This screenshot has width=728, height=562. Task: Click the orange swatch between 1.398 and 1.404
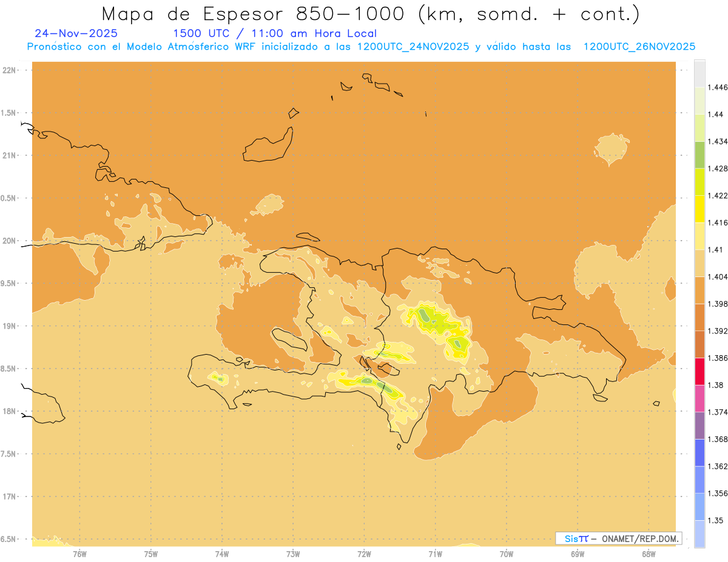[699, 290]
